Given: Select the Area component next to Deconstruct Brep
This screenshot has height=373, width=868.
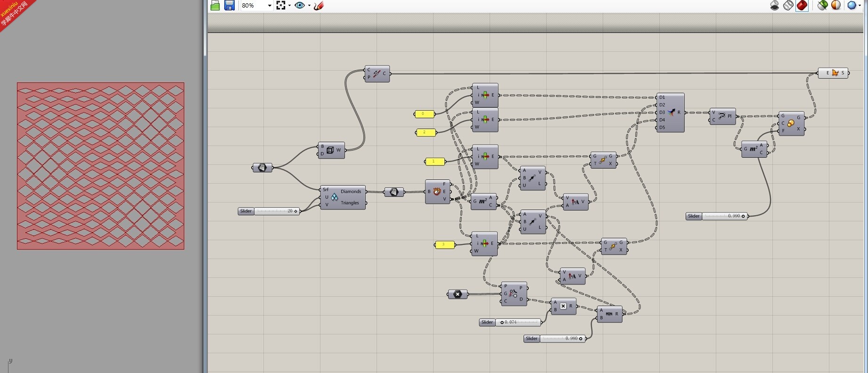Looking at the screenshot, I should [x=483, y=202].
